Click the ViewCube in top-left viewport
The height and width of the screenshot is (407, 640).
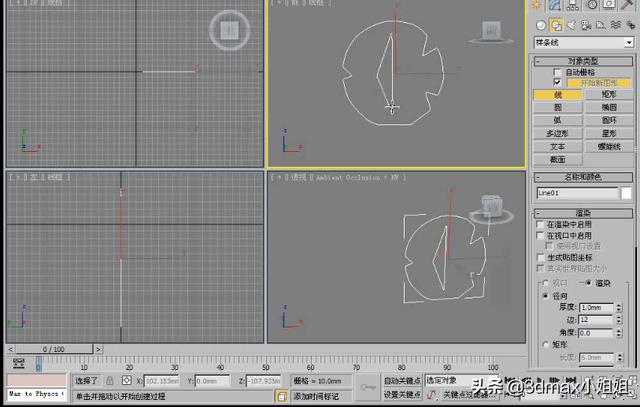(230, 31)
